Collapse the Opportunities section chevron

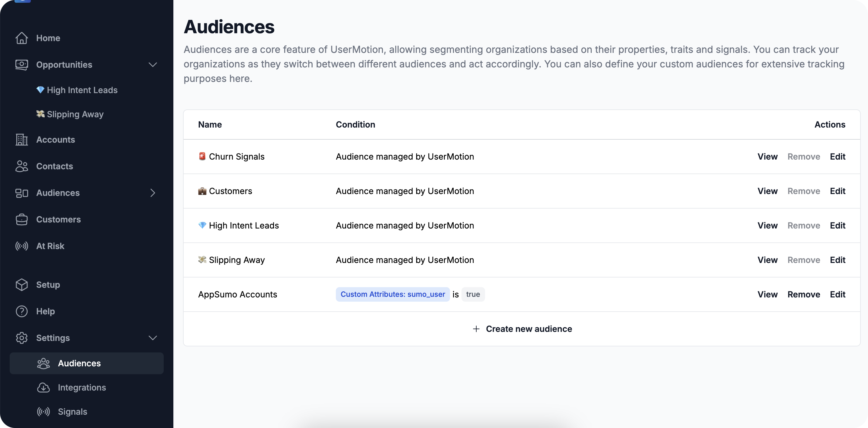click(153, 65)
